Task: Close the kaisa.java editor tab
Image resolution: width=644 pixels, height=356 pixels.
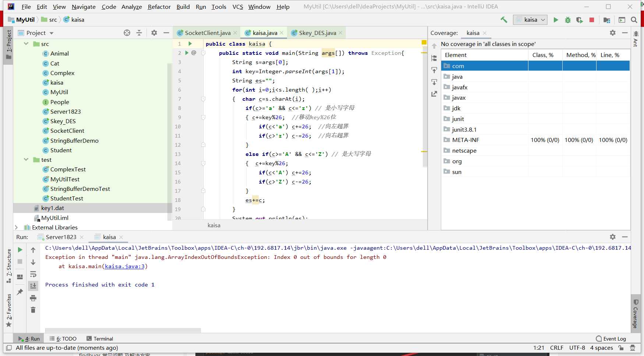Action: [282, 33]
